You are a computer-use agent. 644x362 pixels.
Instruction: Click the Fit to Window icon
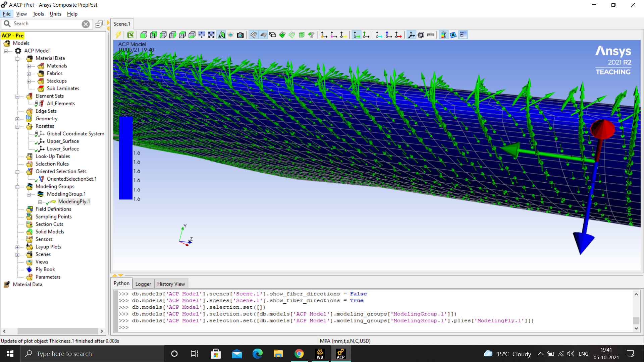tap(202, 35)
